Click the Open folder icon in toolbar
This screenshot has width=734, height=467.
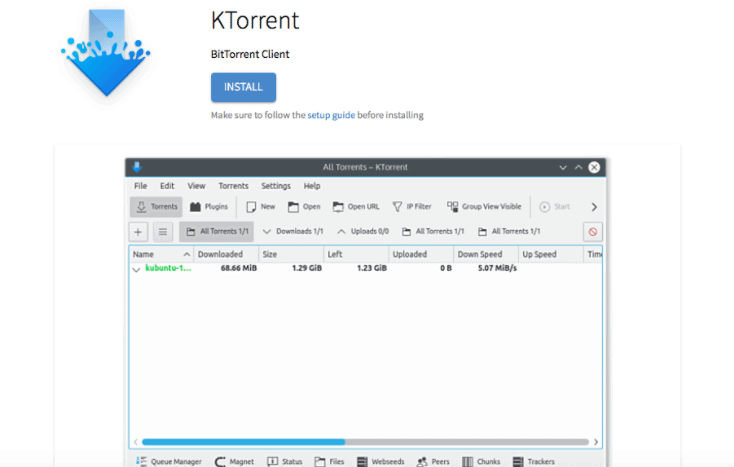tap(293, 207)
